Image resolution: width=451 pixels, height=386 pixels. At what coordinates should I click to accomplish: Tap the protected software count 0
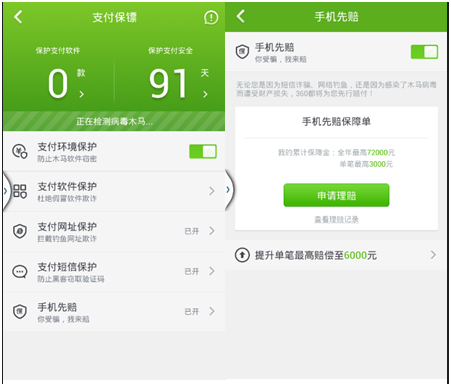click(x=58, y=83)
